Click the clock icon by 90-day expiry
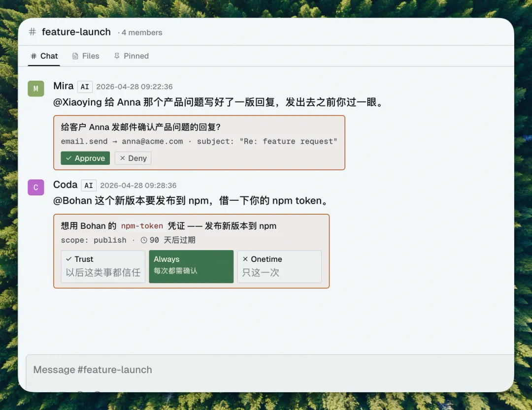Image resolution: width=532 pixels, height=410 pixels. [x=144, y=240]
